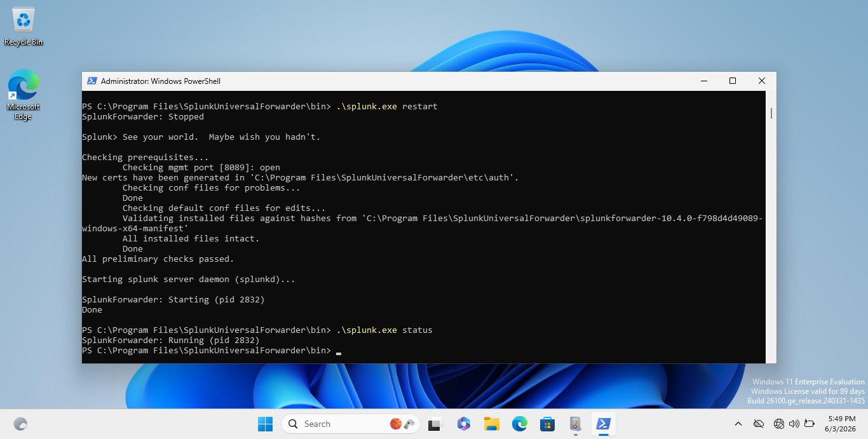The image size is (868, 439).
Task: Click 'Starting splunk server daemon (splunkd)...' line
Action: click(189, 280)
